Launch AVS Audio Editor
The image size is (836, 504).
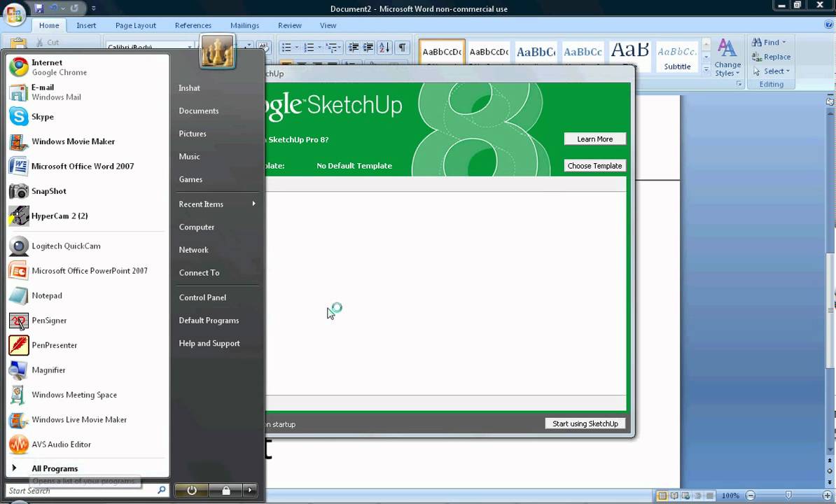click(x=88, y=444)
